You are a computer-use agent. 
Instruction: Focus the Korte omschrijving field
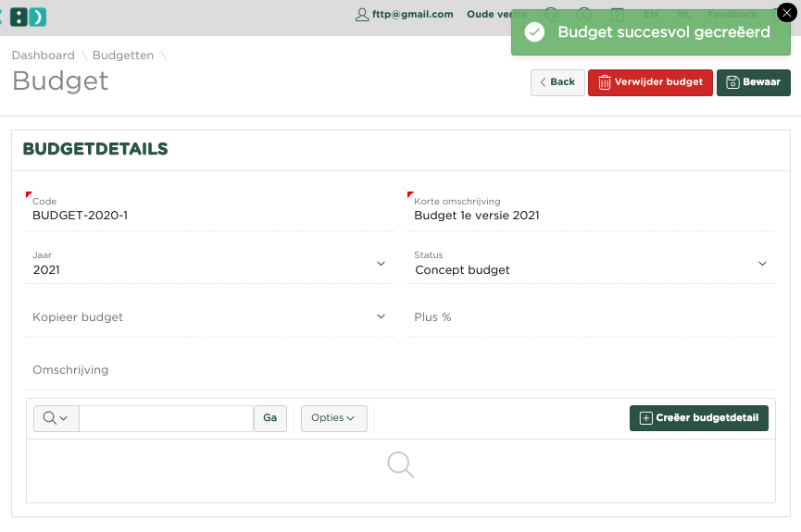coord(591,216)
